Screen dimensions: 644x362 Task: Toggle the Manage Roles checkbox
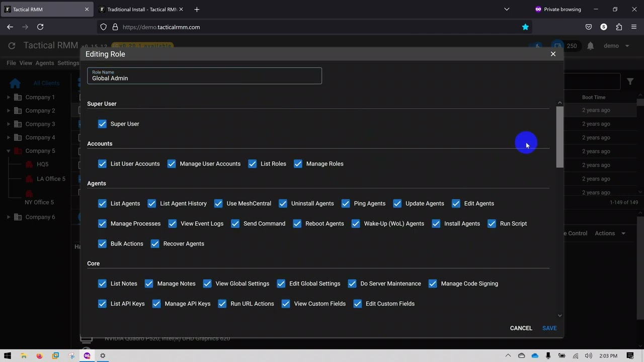[298, 164]
